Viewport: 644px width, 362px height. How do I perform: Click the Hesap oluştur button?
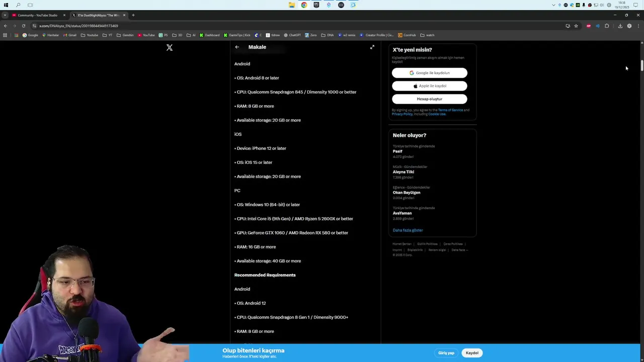pos(430,99)
